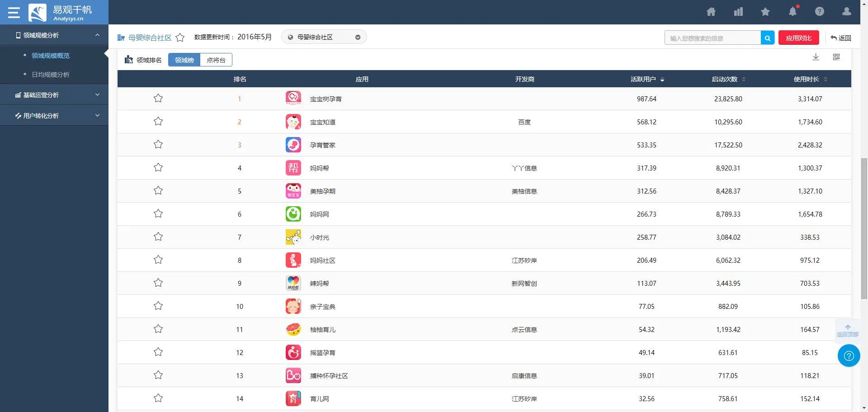Open 育儿网 app icon
This screenshot has height=412, width=868.
click(293, 398)
